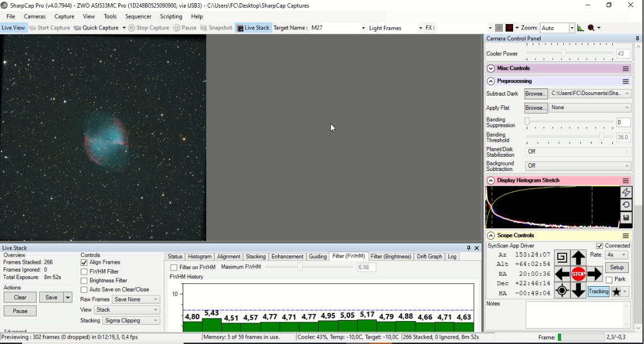The height and width of the screenshot is (344, 644).
Task: Open the Scope Controls hamburger menu
Action: (625, 235)
